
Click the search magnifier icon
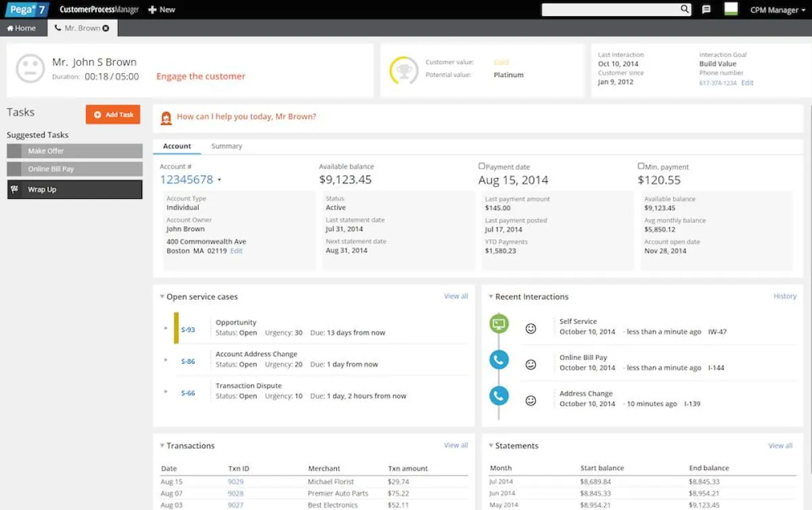click(684, 9)
